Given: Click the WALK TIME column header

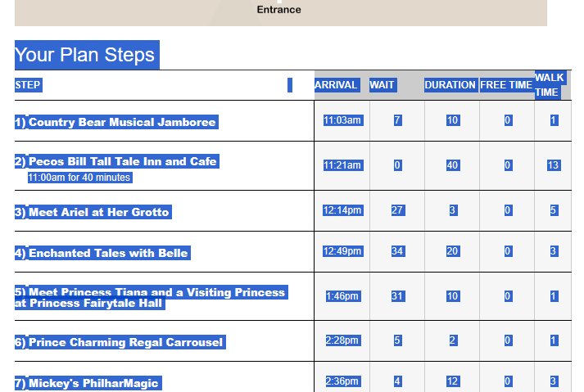Looking at the screenshot, I should coord(549,85).
